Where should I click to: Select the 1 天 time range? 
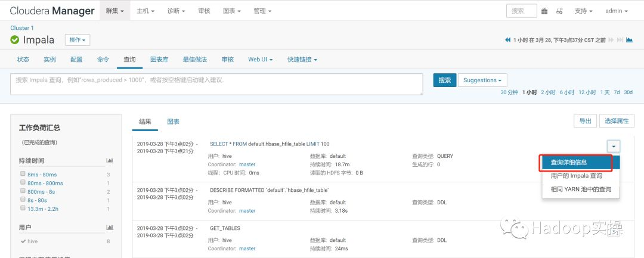[605, 92]
